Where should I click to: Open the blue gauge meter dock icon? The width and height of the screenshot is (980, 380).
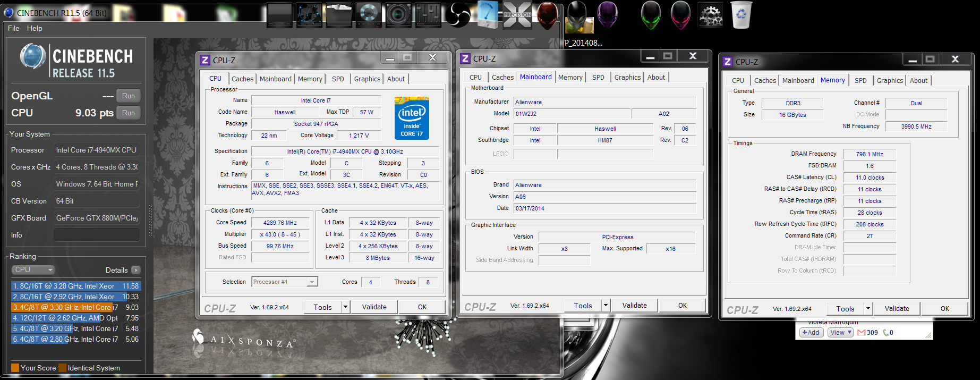pyautogui.click(x=488, y=14)
